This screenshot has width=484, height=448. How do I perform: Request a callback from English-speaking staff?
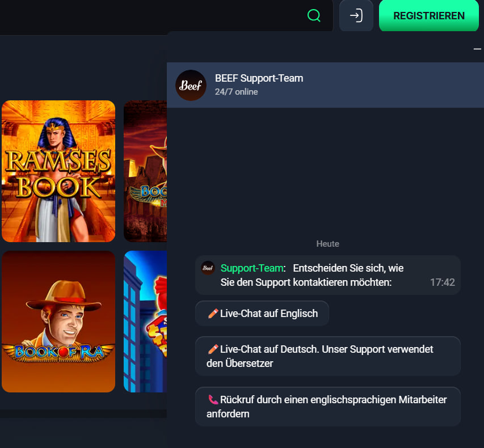327,406
